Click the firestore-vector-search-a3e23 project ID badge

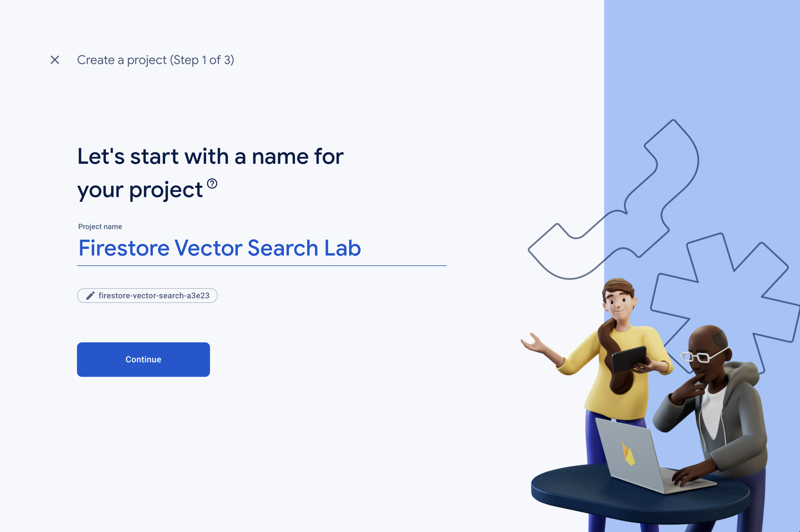tap(147, 295)
